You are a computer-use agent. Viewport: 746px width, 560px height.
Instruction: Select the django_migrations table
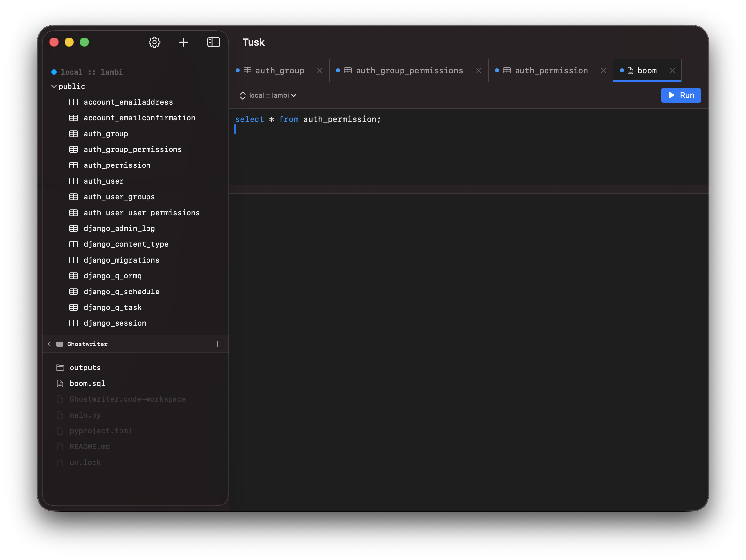tap(121, 260)
